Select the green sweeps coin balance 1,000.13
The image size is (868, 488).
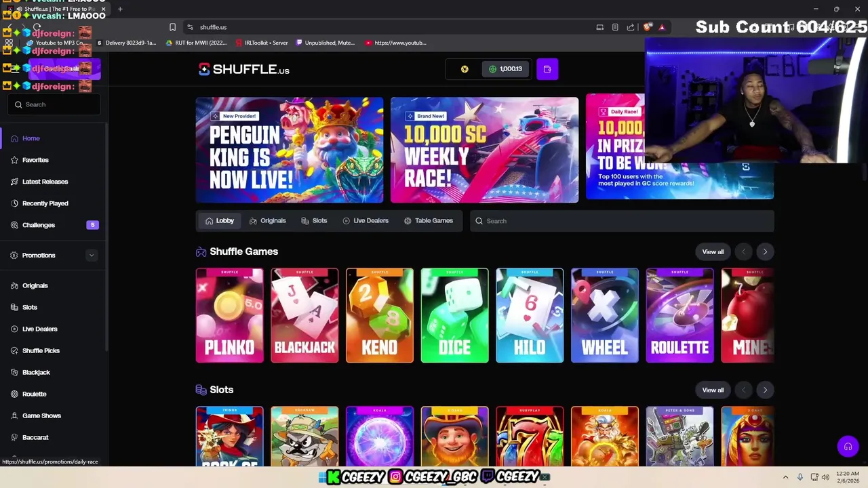(506, 69)
